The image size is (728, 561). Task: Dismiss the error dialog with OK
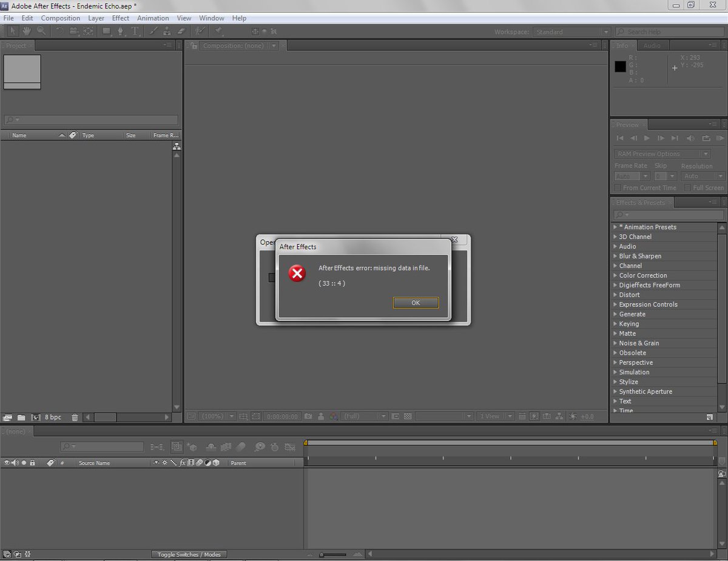pos(416,302)
